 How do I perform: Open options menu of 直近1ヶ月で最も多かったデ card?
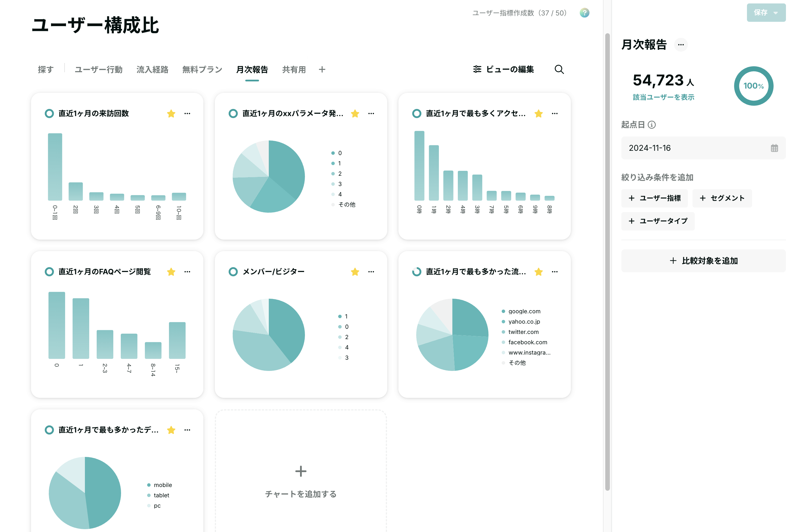pos(187,430)
